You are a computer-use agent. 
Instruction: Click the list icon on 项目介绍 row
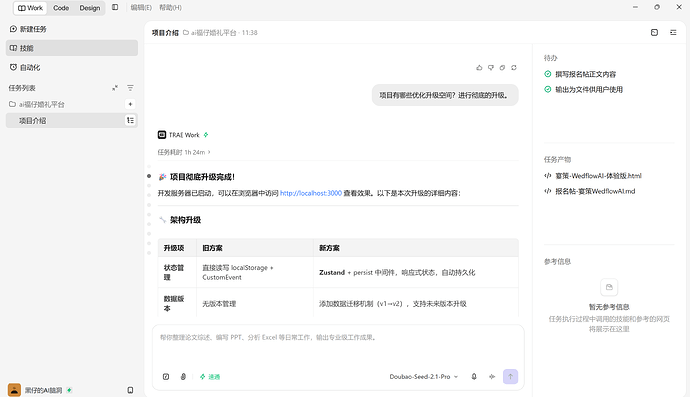[x=130, y=121]
